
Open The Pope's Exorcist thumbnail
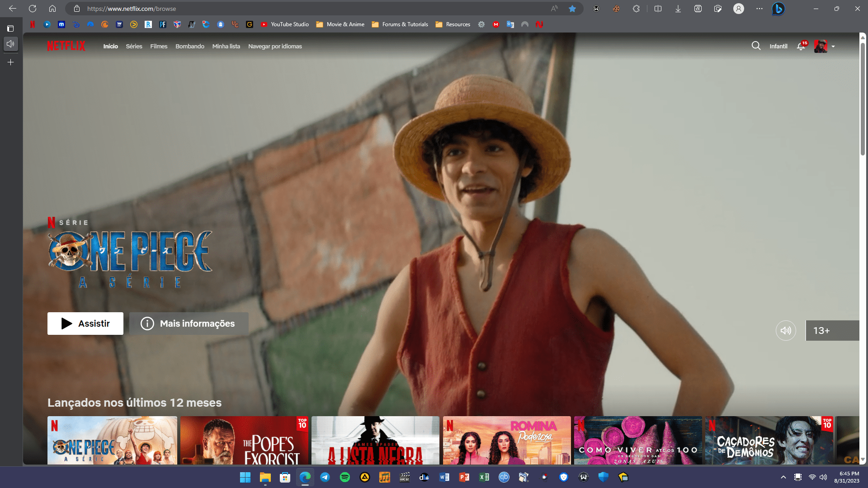(244, 440)
